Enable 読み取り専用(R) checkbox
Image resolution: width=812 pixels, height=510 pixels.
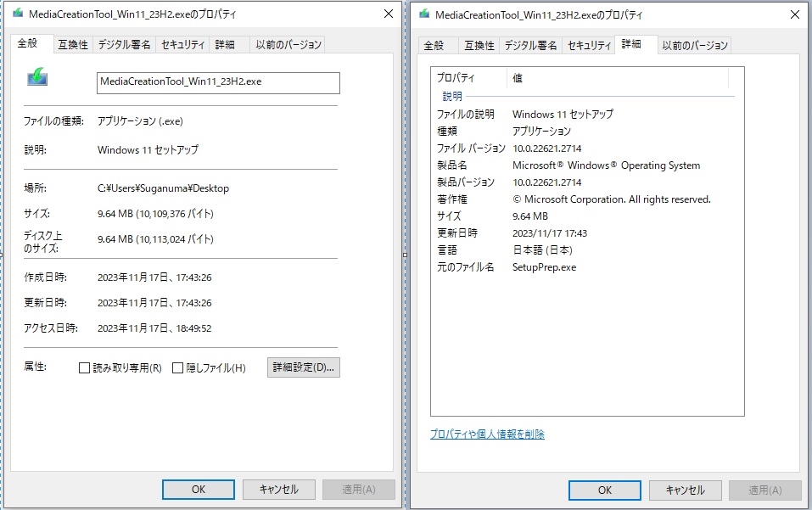pos(84,367)
